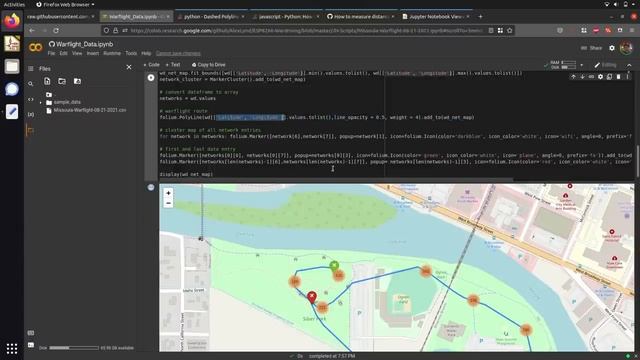Open the Edit menu
This screenshot has width=640, height=360.
coord(64,53)
